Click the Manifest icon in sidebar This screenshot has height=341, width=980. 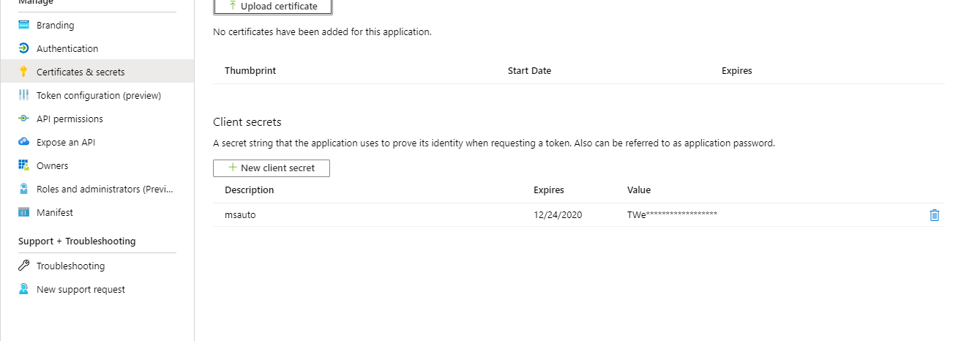point(23,212)
